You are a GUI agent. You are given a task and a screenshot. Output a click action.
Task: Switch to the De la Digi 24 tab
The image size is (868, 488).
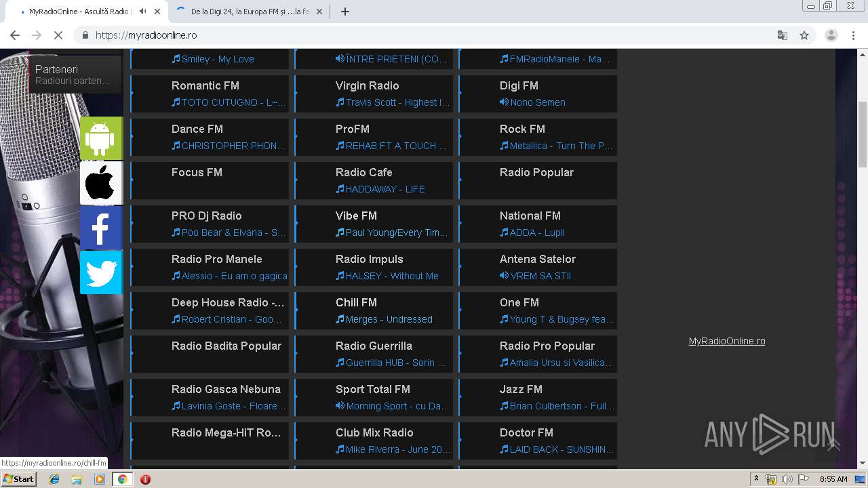250,12
